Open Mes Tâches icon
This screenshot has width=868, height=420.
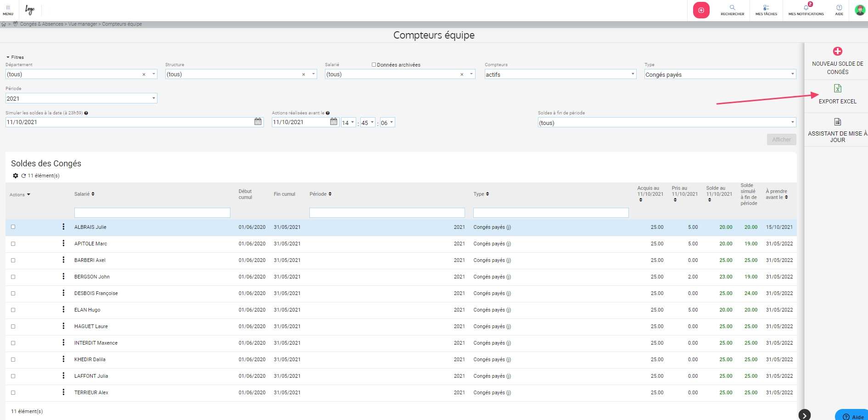click(x=766, y=7)
